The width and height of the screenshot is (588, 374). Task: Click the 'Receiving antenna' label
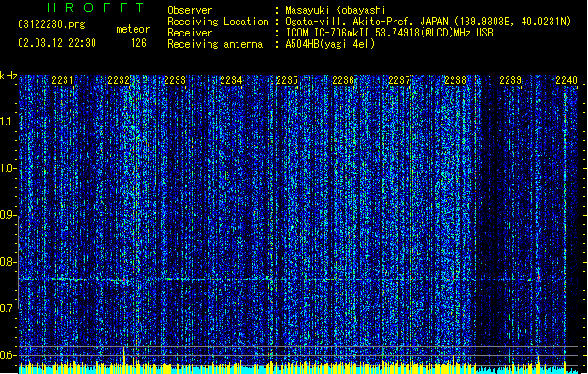coord(215,44)
